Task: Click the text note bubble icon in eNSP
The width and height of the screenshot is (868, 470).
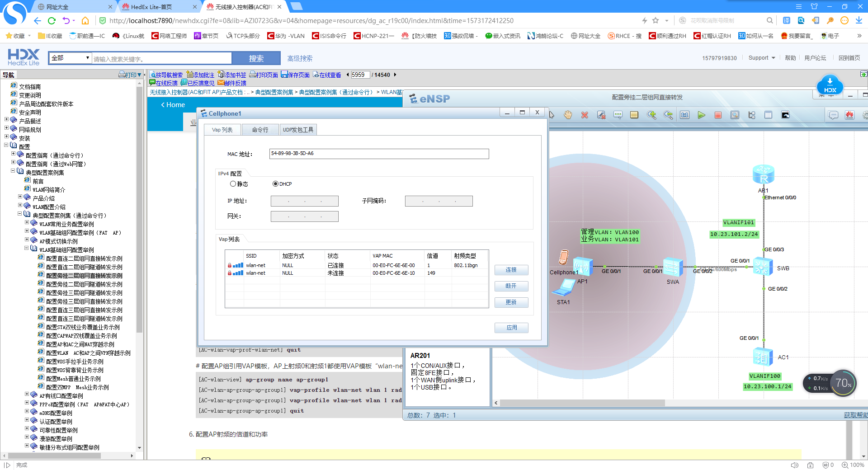Action: tap(618, 115)
